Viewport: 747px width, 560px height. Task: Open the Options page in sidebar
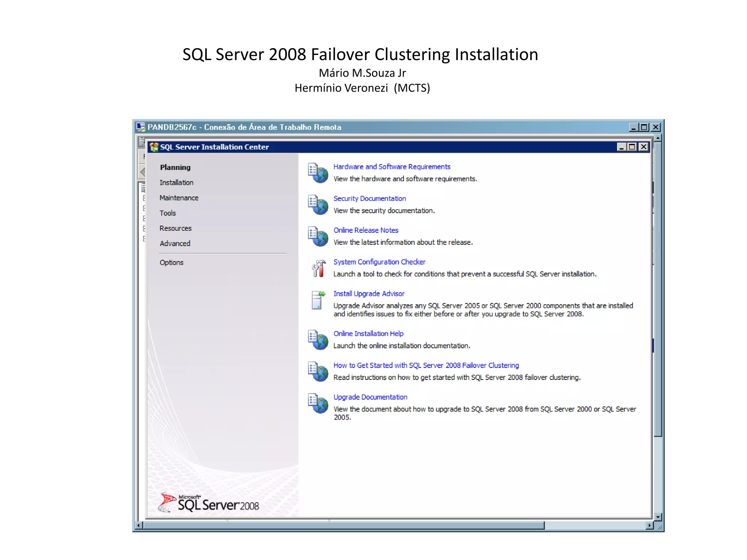tap(171, 263)
